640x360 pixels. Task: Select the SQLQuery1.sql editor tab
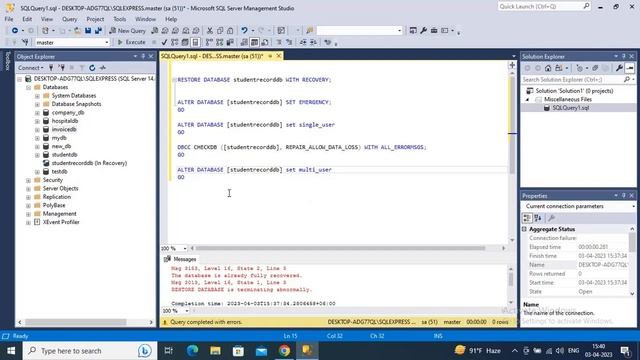tap(212, 56)
